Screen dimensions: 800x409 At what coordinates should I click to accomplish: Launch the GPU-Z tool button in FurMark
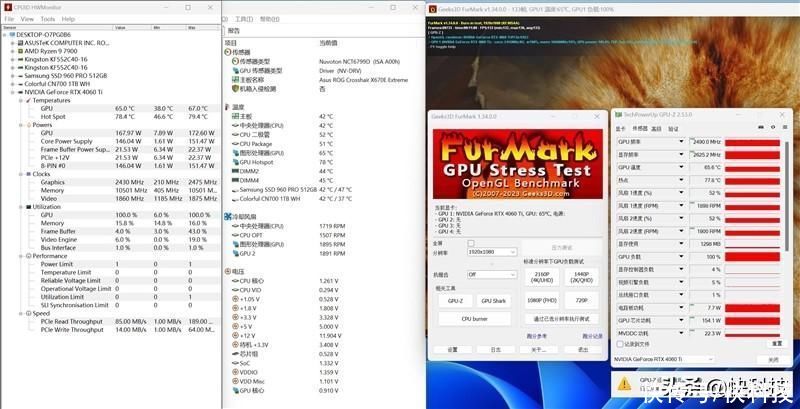455,301
